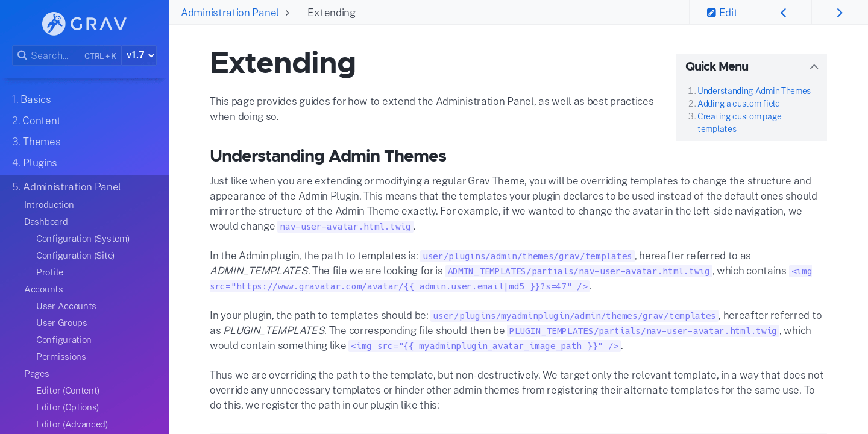Open Administration Panel breadcrumb link
Viewport: 868px width, 434px height.
tap(230, 13)
